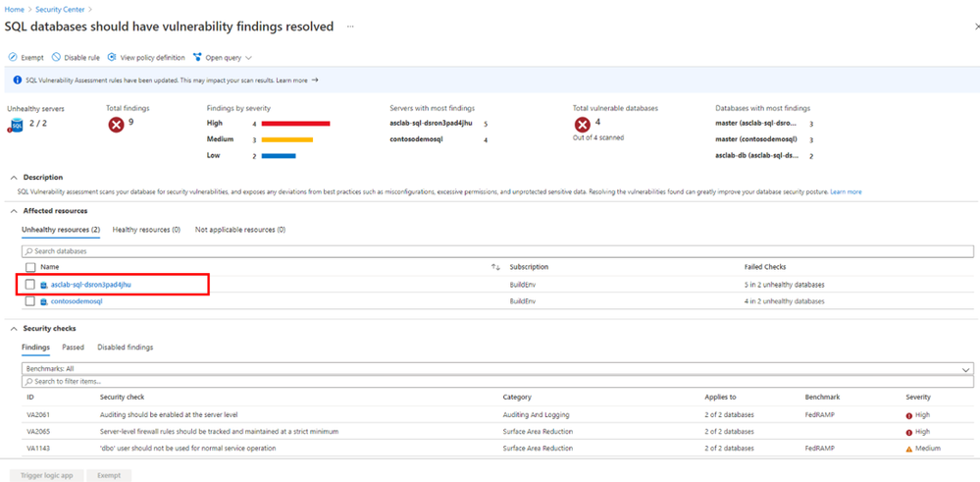Click the bottom Exempt button
Image resolution: width=980 pixels, height=482 pixels.
tap(109, 476)
